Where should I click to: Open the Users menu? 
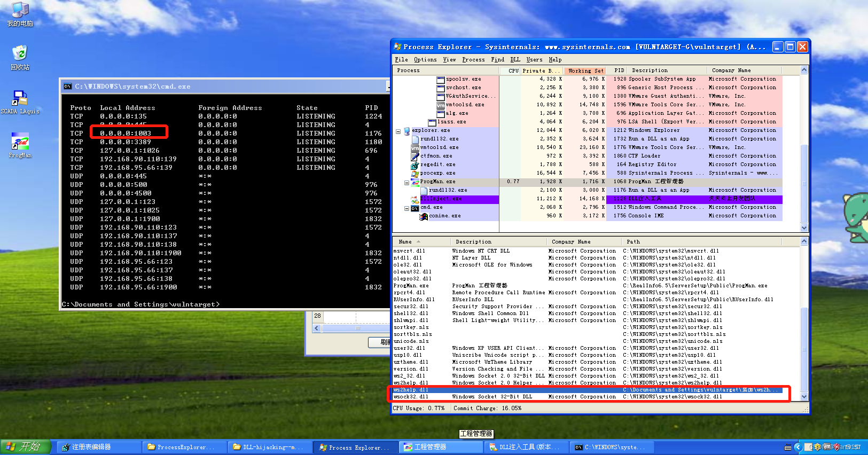(534, 60)
